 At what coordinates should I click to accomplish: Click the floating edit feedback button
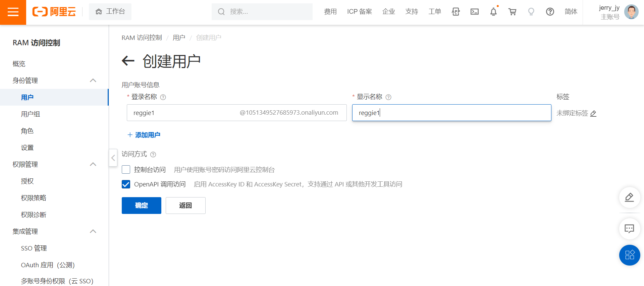tap(630, 197)
